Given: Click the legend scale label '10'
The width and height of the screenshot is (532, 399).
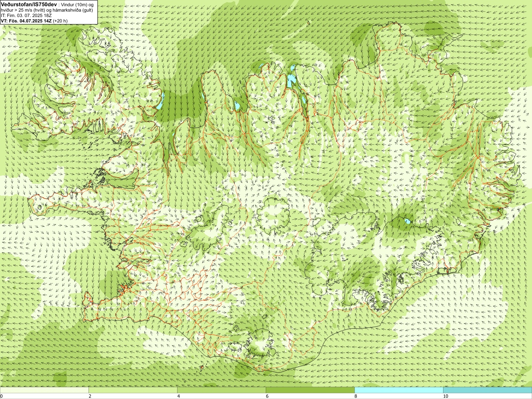Looking at the screenshot, I should (445, 396).
